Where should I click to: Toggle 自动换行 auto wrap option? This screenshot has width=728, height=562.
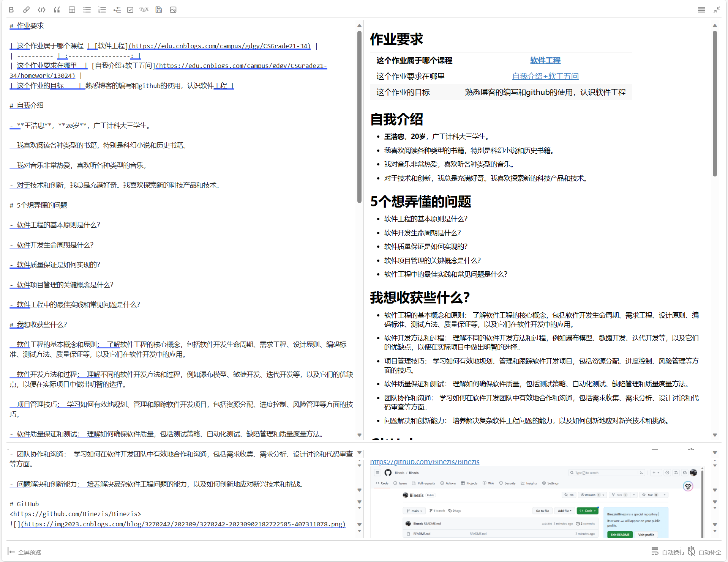point(673,552)
